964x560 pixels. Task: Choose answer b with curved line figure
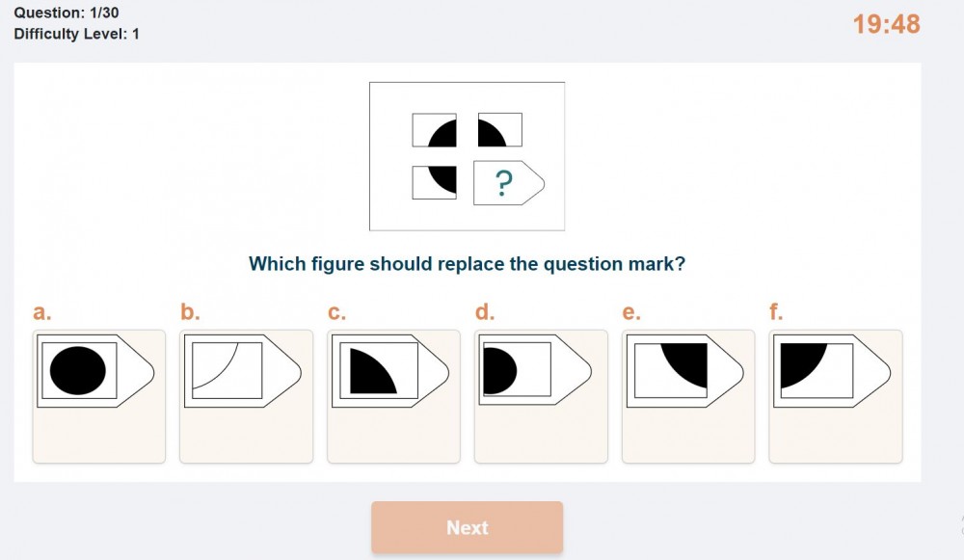(246, 396)
